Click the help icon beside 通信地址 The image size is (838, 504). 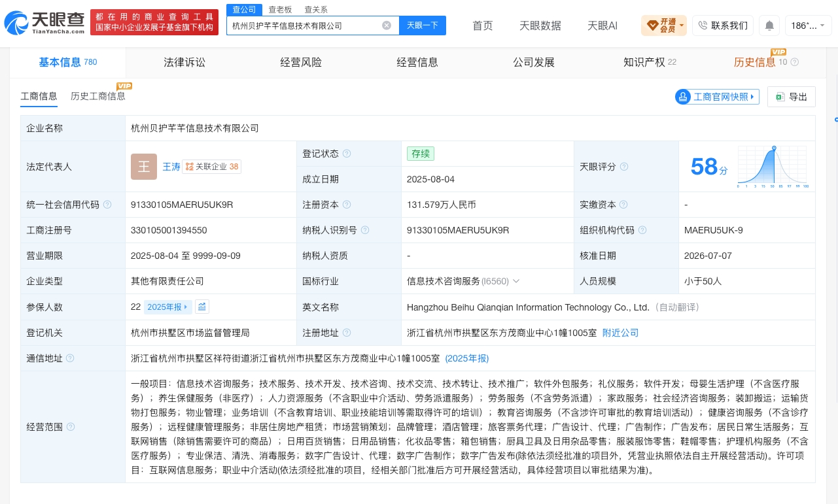click(x=71, y=358)
